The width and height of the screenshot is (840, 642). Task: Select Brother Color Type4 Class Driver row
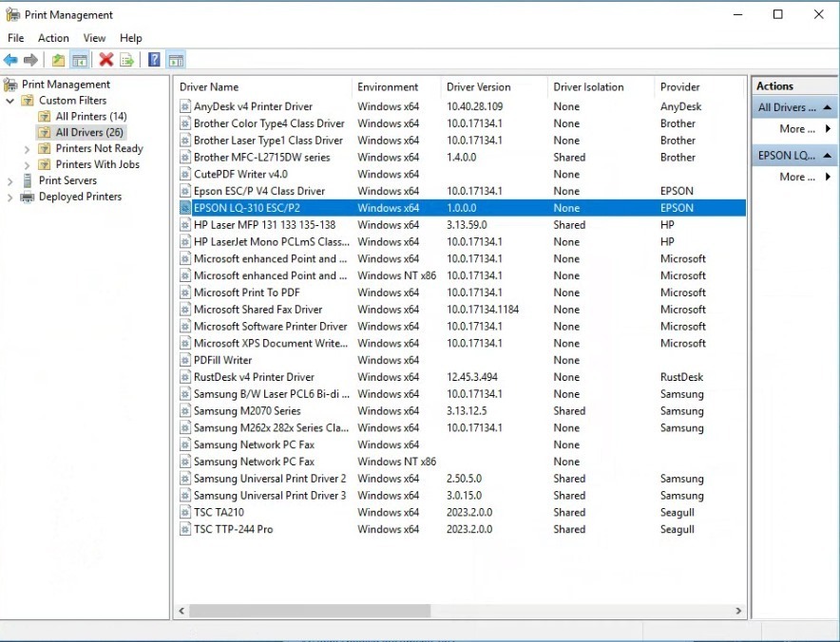pyautogui.click(x=462, y=123)
